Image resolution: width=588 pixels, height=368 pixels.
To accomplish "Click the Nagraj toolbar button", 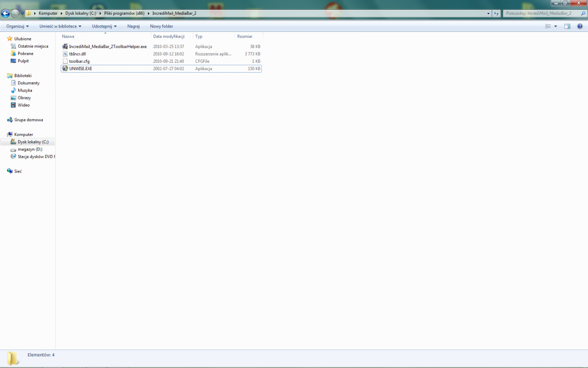I will [133, 26].
